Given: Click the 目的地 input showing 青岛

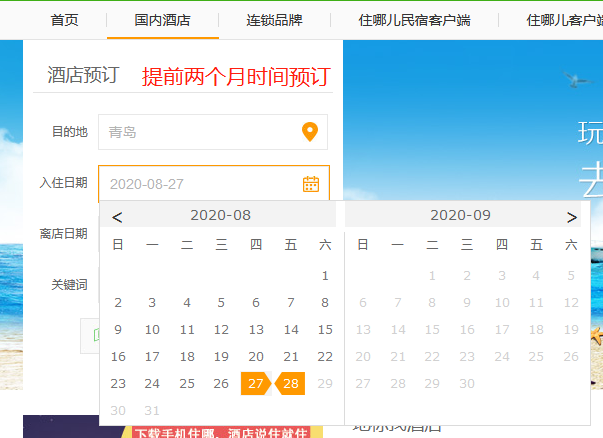Looking at the screenshot, I should tap(200, 132).
